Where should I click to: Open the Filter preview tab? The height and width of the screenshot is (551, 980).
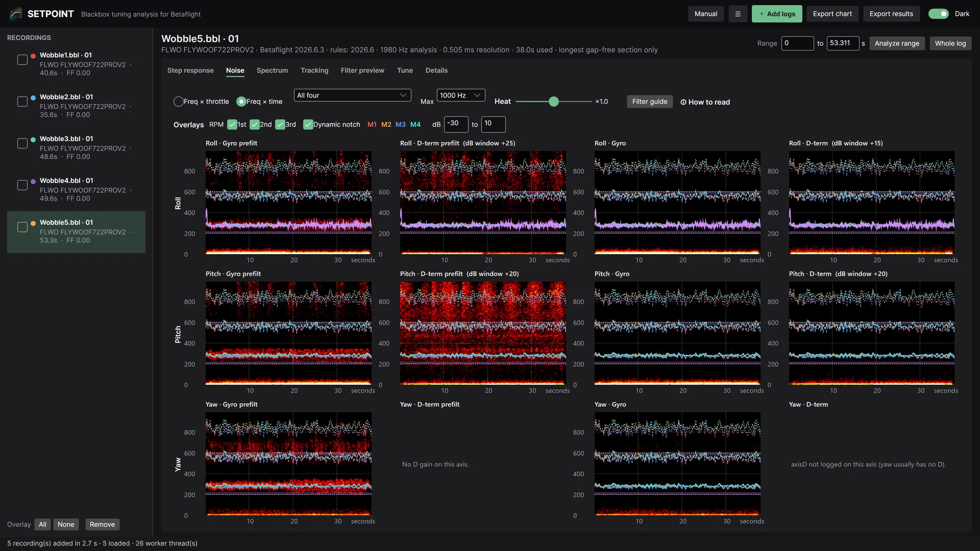tap(362, 70)
